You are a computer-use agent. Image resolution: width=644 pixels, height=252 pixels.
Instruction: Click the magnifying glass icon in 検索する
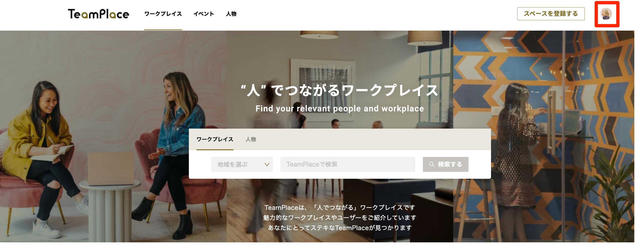coord(432,164)
